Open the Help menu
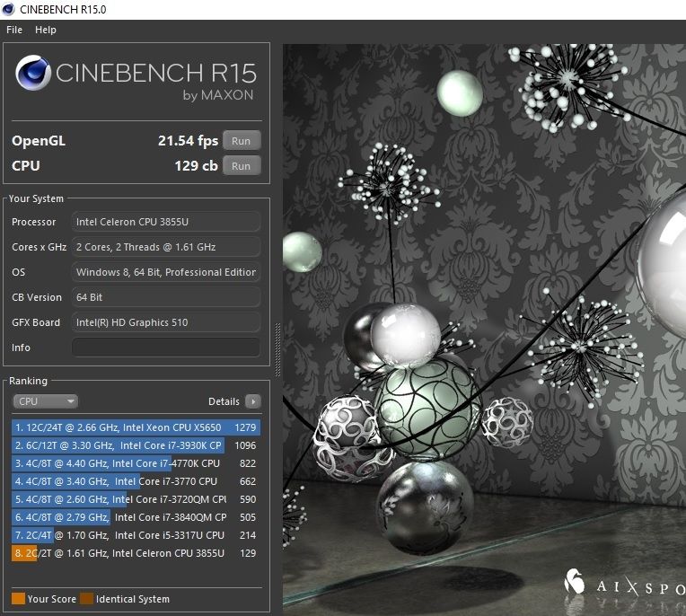This screenshot has width=686, height=616. point(45,30)
